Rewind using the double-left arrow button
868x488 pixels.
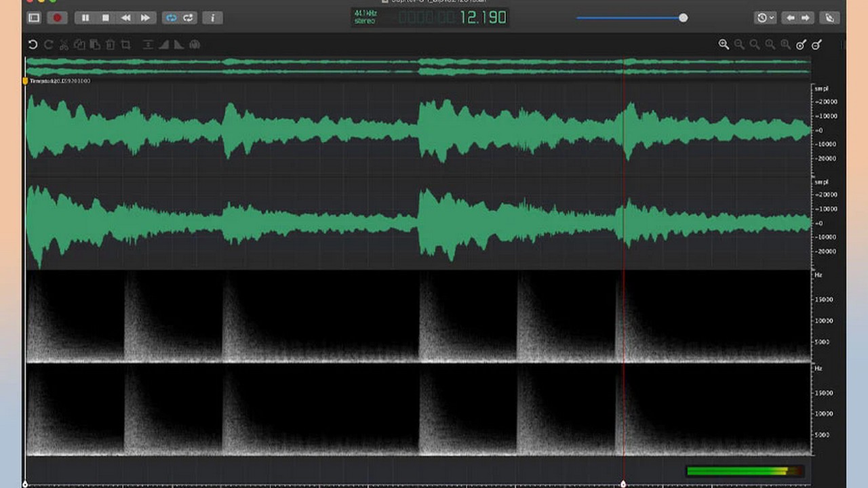(x=125, y=18)
